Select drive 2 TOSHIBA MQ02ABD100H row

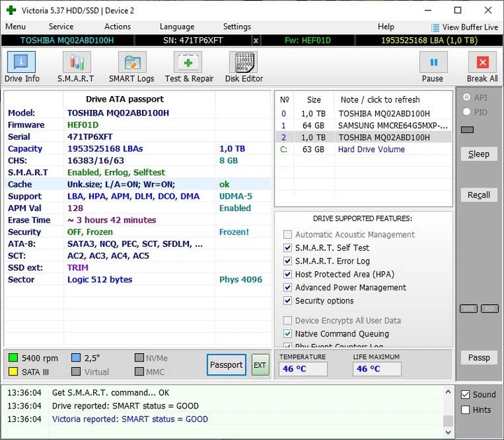pos(363,137)
